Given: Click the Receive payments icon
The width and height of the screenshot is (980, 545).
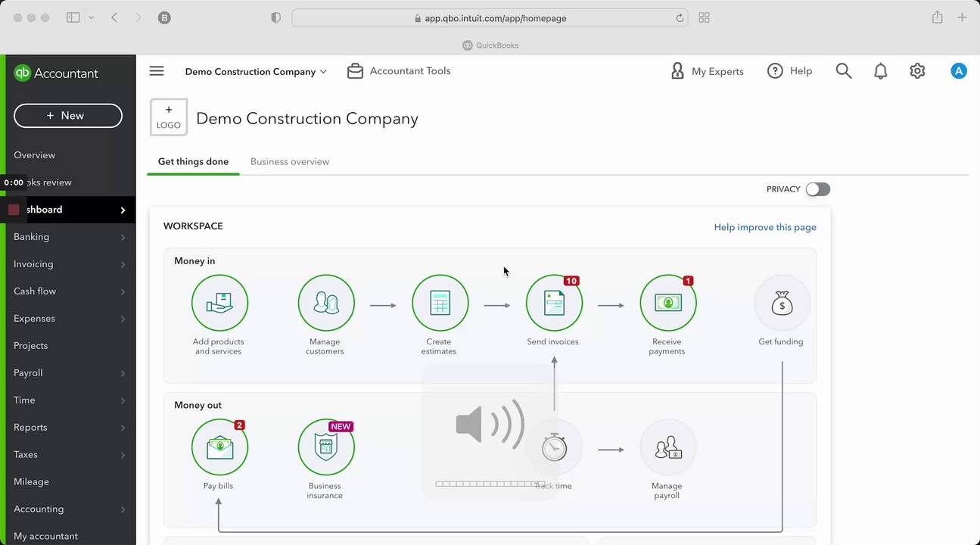Looking at the screenshot, I should click(667, 303).
